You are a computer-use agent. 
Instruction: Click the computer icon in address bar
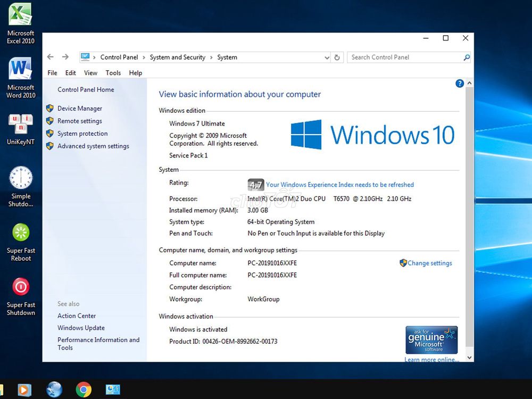pyautogui.click(x=85, y=57)
